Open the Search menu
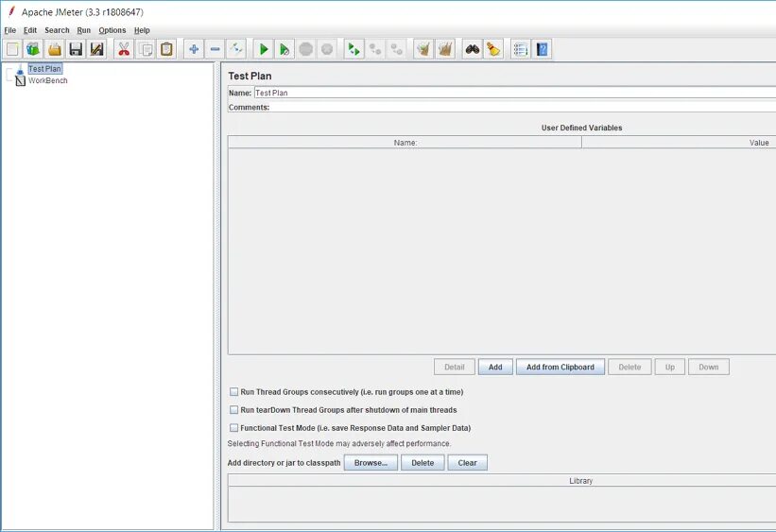The height and width of the screenshot is (532, 776). pos(57,30)
